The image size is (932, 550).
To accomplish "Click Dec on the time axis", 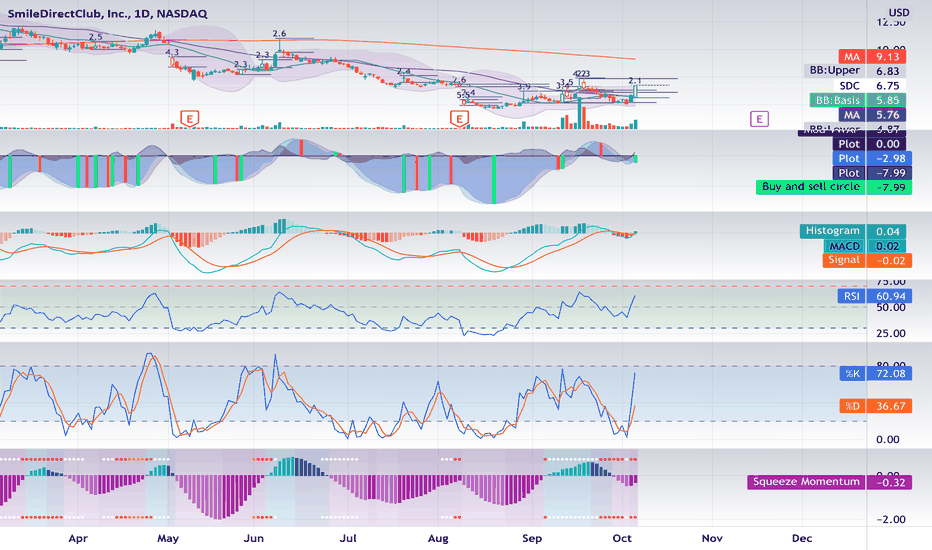I will pos(802,538).
